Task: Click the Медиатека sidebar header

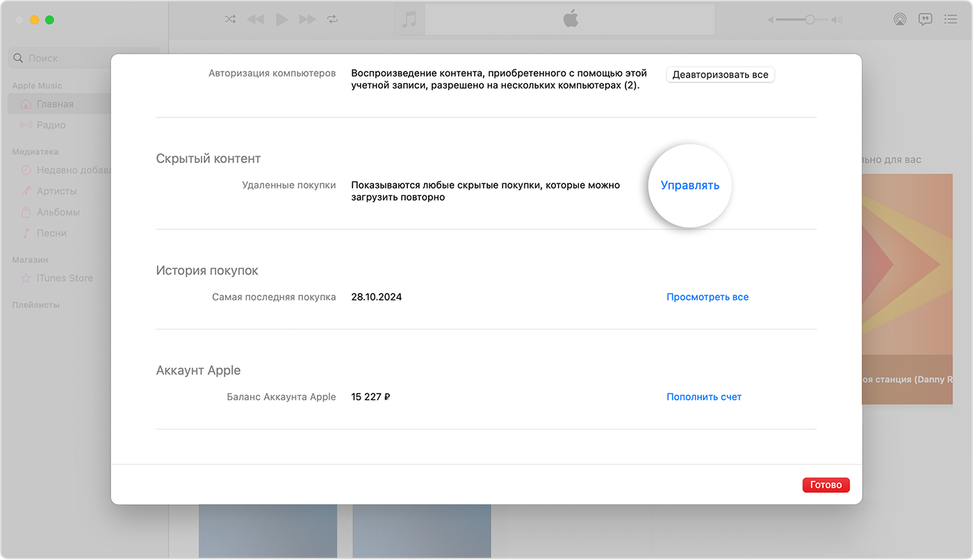Action: pos(35,151)
